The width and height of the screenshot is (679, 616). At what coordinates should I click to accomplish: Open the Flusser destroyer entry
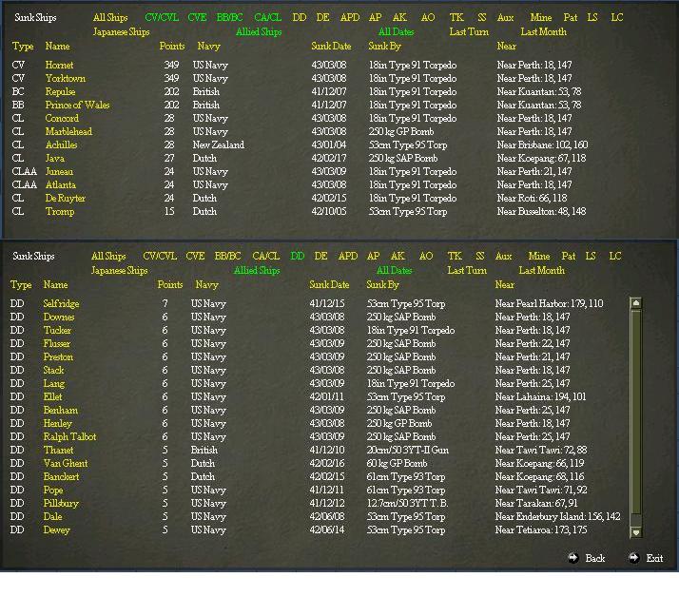pyautogui.click(x=57, y=344)
